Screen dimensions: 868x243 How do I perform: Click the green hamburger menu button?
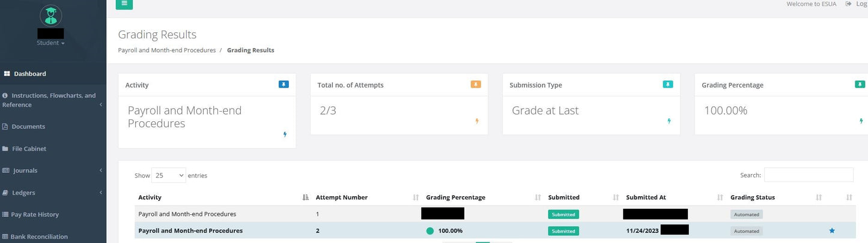124,4
